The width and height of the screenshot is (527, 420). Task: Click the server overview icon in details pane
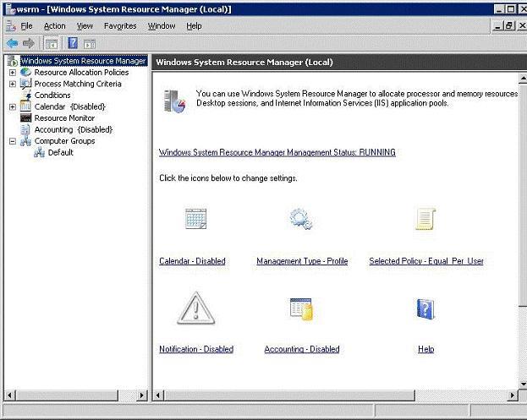[174, 101]
